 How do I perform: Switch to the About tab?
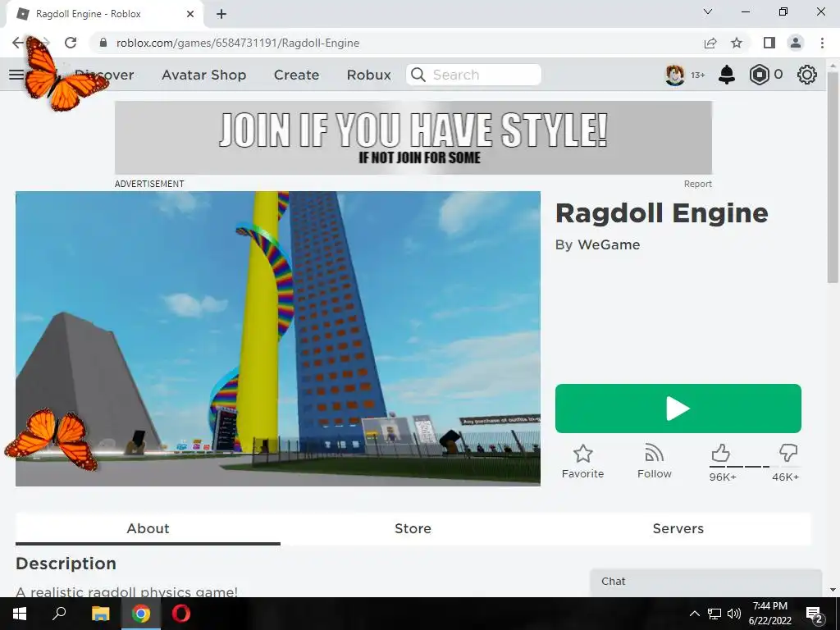pos(148,529)
